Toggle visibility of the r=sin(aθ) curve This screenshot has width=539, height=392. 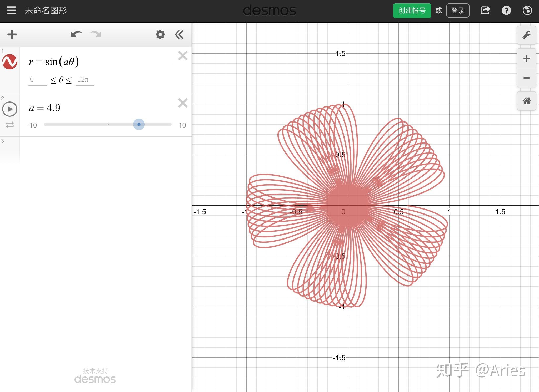[10, 62]
